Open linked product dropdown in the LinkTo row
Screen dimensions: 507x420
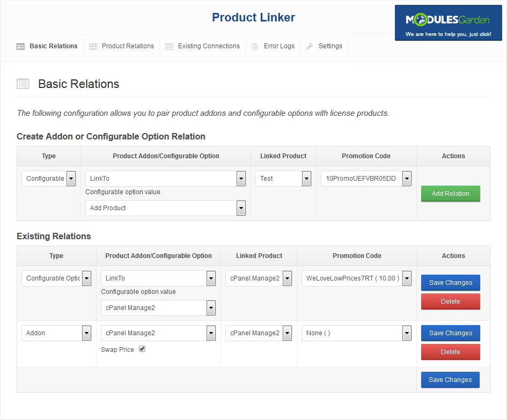[259, 278]
